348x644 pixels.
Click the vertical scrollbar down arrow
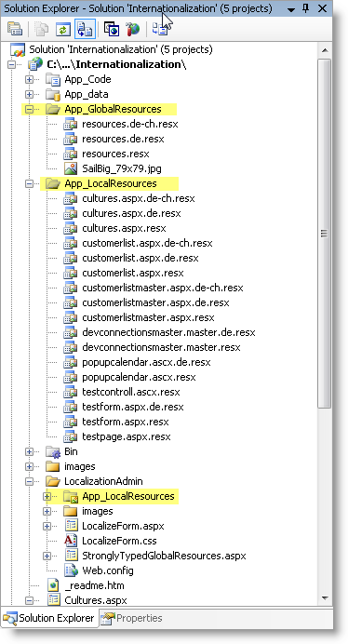[325, 598]
